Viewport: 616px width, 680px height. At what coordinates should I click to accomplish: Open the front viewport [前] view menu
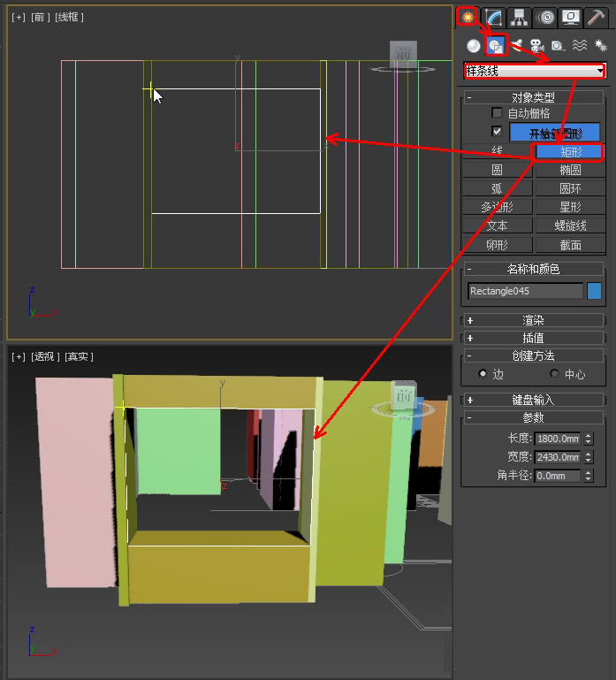click(x=40, y=18)
